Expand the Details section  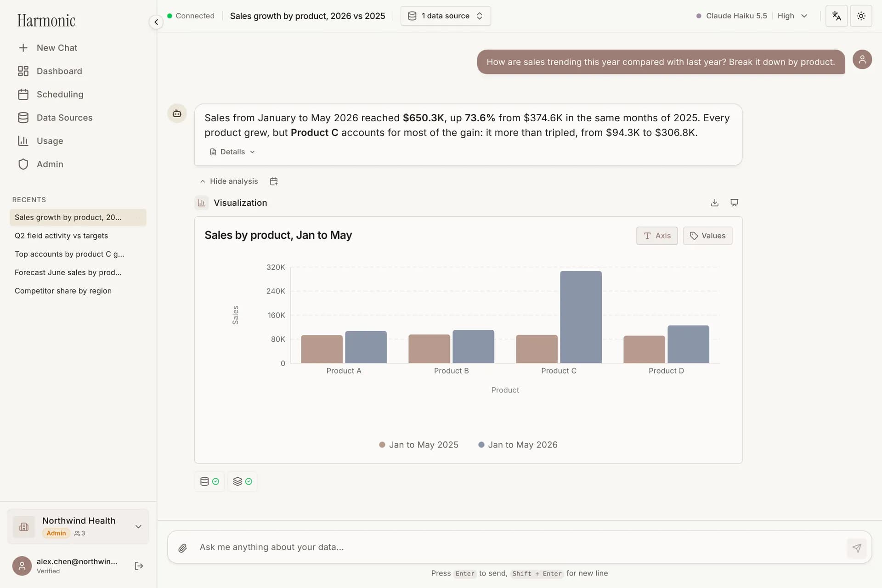click(x=232, y=152)
